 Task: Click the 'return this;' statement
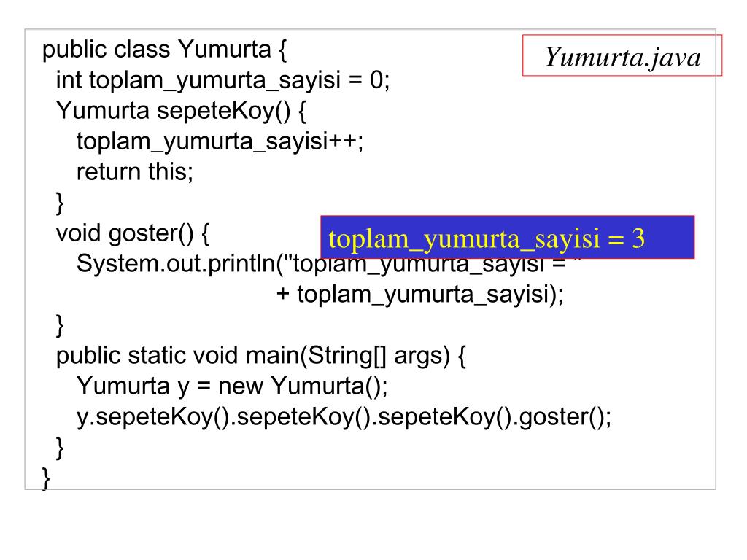(x=135, y=172)
